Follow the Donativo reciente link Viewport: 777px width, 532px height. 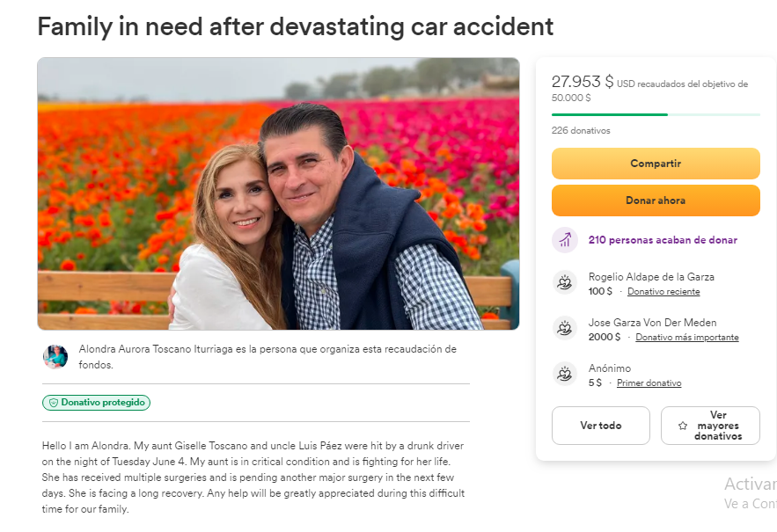pyautogui.click(x=663, y=291)
